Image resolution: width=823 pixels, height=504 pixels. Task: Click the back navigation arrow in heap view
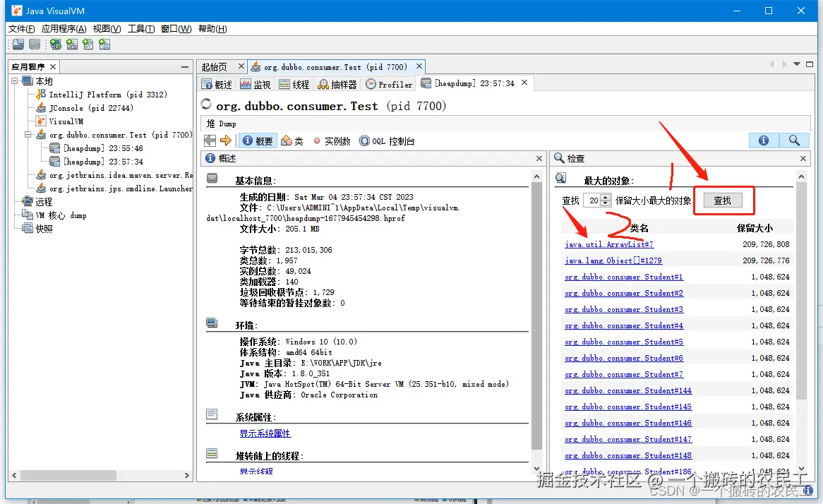coord(209,140)
